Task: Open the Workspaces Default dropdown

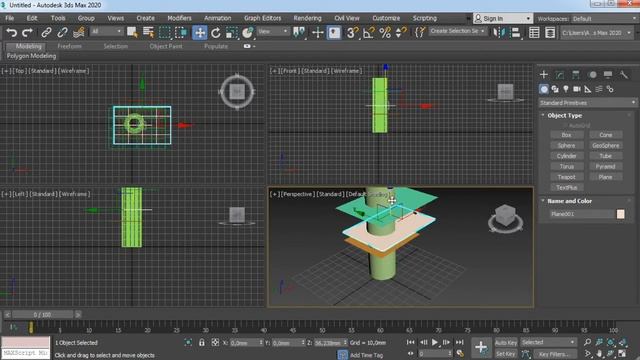Action: 604,19
